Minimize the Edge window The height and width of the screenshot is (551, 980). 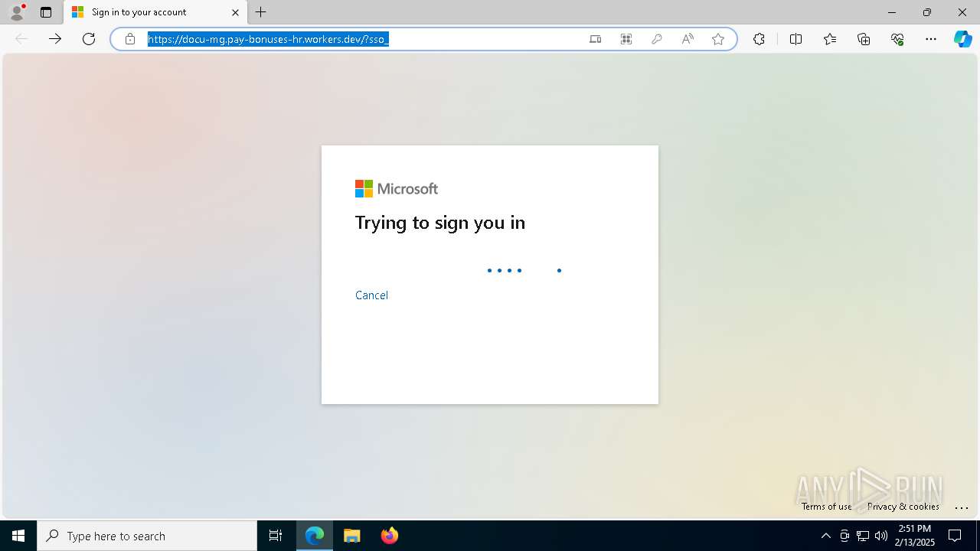click(892, 12)
